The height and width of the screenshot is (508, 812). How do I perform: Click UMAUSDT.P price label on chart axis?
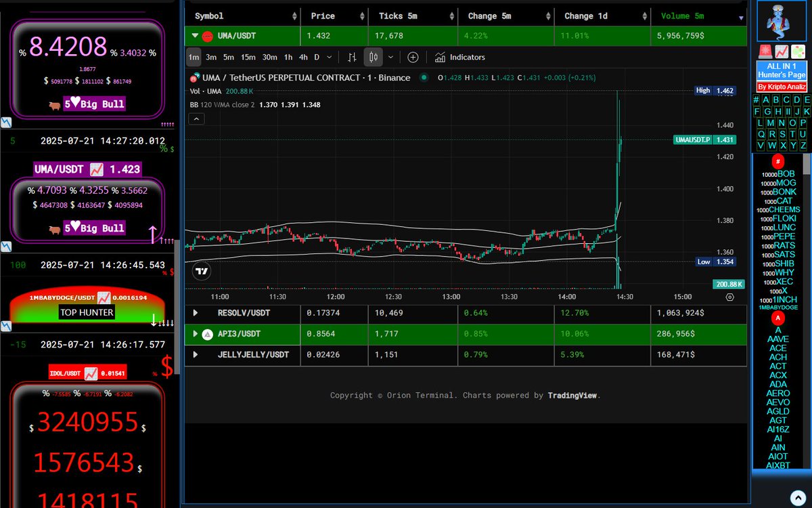(x=694, y=140)
